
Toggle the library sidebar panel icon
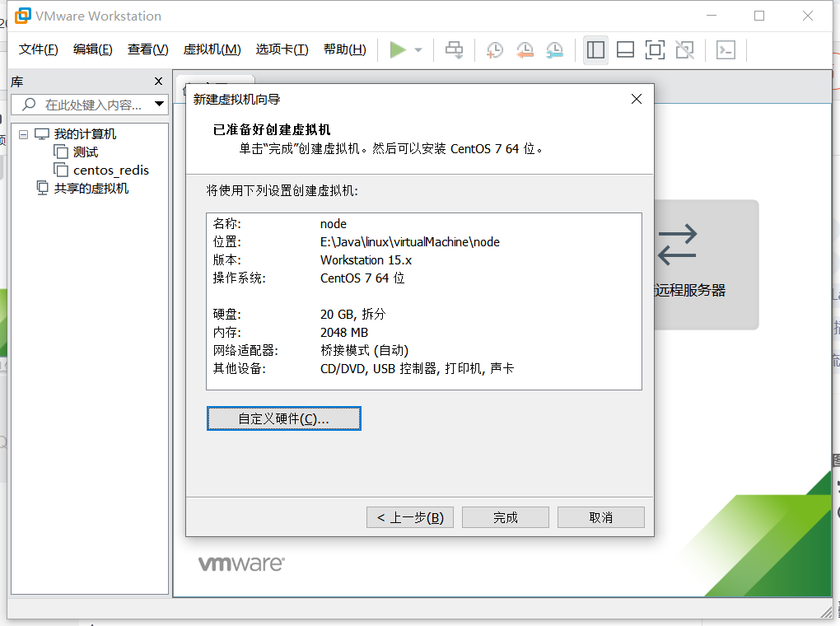[595, 50]
